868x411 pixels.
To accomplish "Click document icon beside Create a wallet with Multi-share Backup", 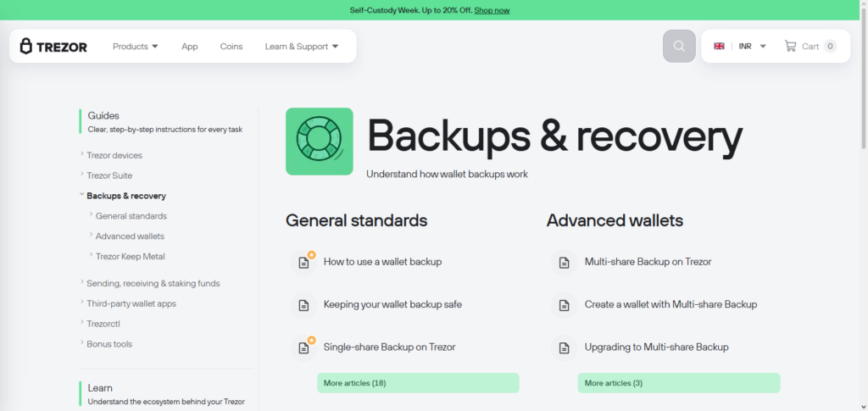I will [x=564, y=305].
